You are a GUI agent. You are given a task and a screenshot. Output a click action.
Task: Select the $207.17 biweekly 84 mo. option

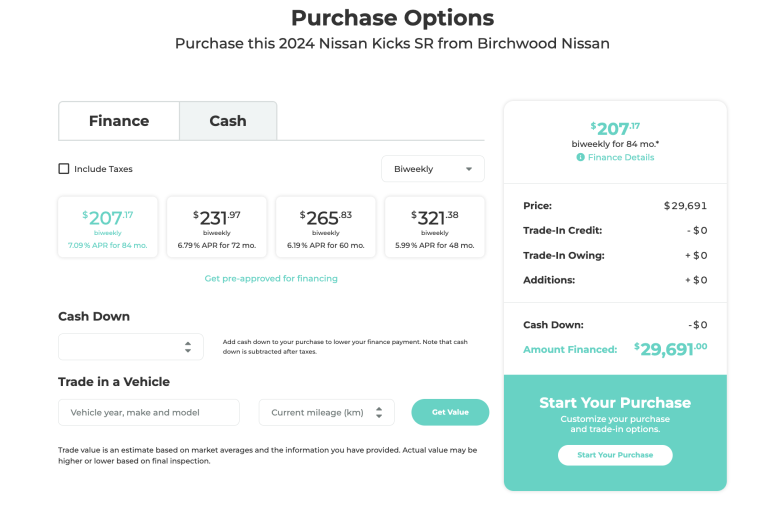(x=108, y=227)
